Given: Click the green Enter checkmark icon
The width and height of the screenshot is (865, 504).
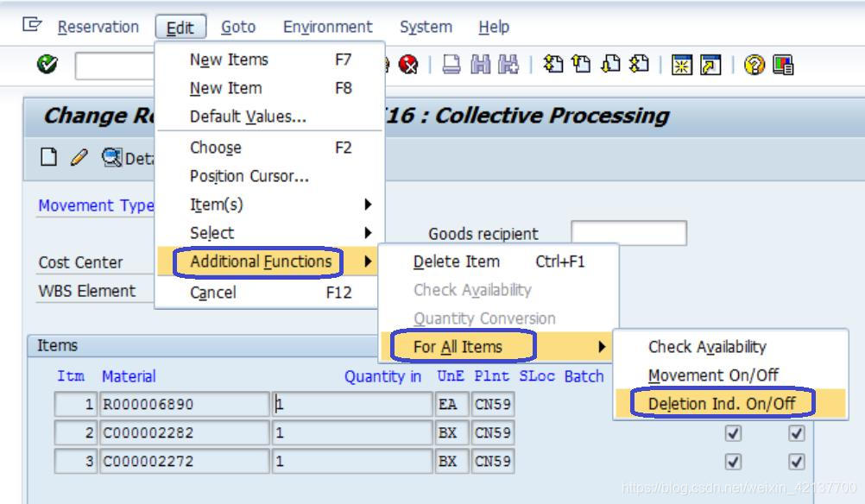Looking at the screenshot, I should (x=47, y=65).
